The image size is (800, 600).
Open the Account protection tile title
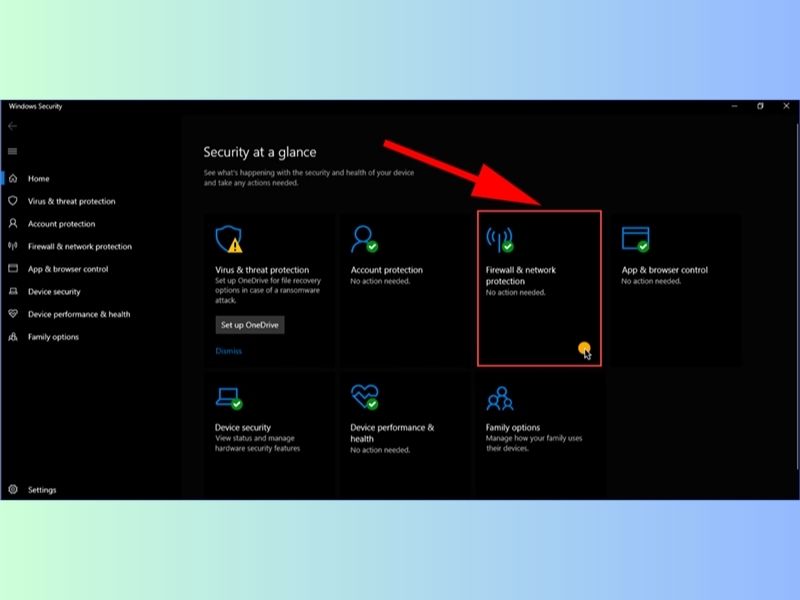(386, 270)
